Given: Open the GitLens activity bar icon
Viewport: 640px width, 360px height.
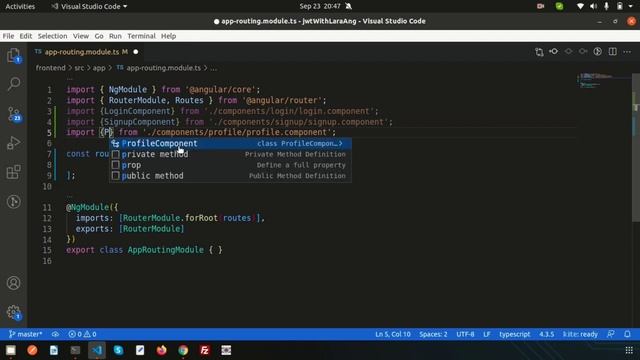Looking at the screenshot, I should coord(13,201).
